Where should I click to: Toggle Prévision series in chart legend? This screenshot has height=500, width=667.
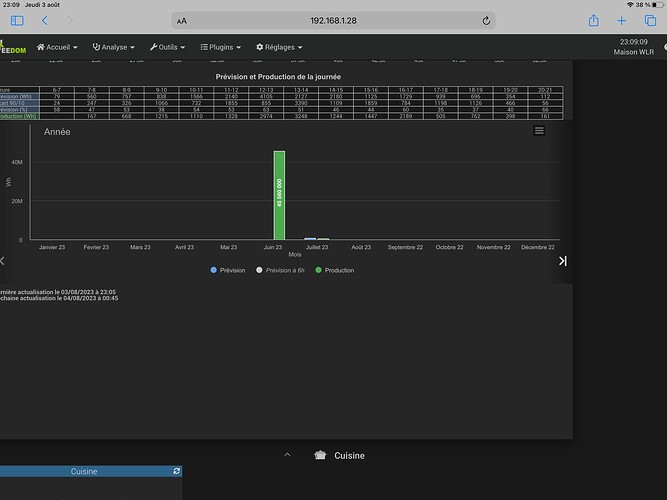[229, 270]
